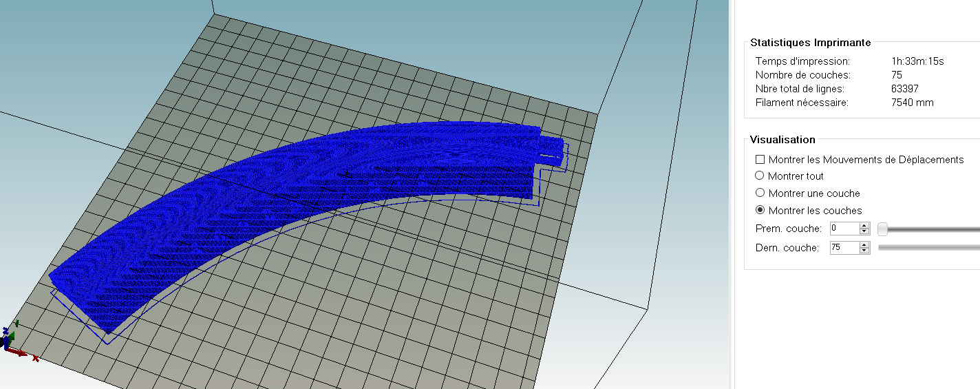
Task: Select the Montrer une couche option
Action: point(760,193)
